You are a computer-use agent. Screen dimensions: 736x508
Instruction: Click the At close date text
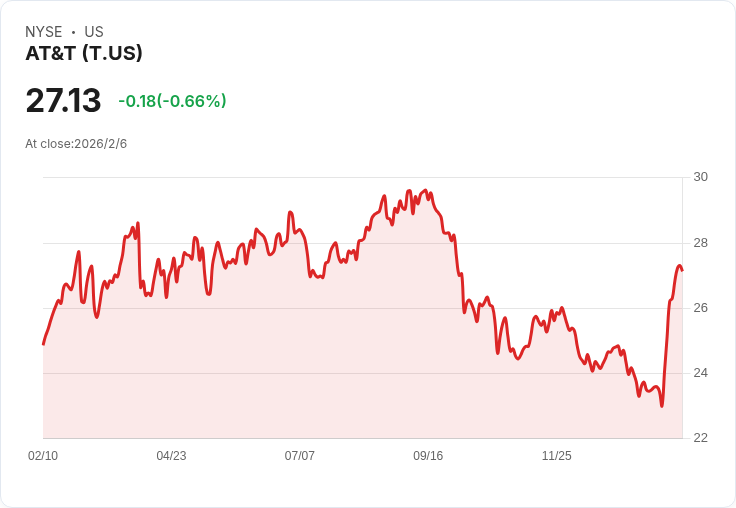click(76, 144)
